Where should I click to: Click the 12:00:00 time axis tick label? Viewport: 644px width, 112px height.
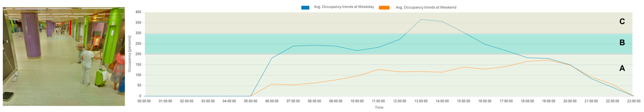pyautogui.click(x=400, y=101)
